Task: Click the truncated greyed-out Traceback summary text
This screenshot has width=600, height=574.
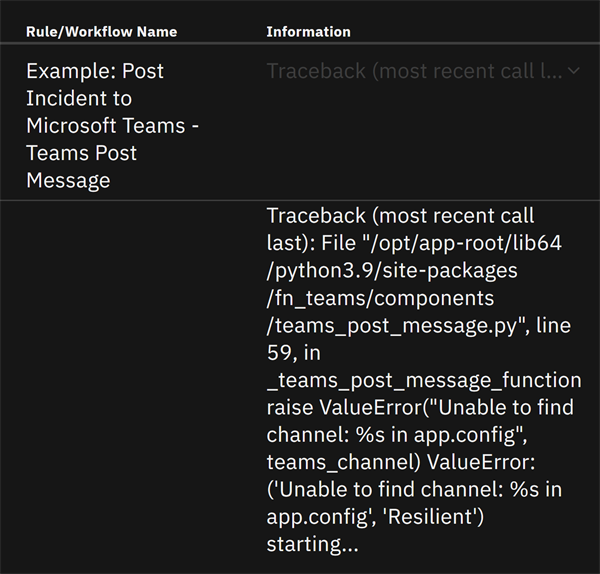Action: coord(413,71)
